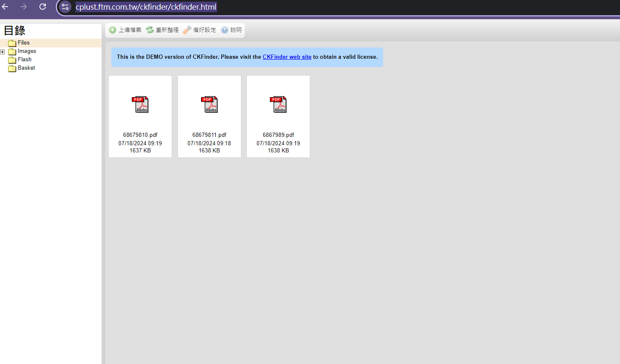Click the Basket folder icon
This screenshot has width=620, height=364.
12,68
